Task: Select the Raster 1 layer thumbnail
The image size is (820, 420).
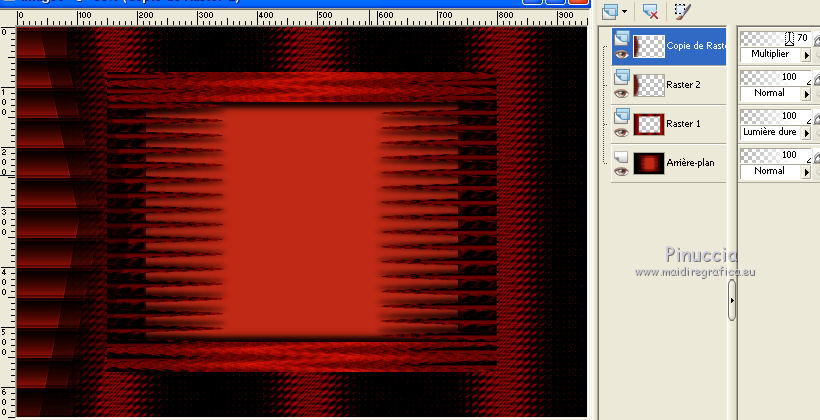Action: coord(649,124)
